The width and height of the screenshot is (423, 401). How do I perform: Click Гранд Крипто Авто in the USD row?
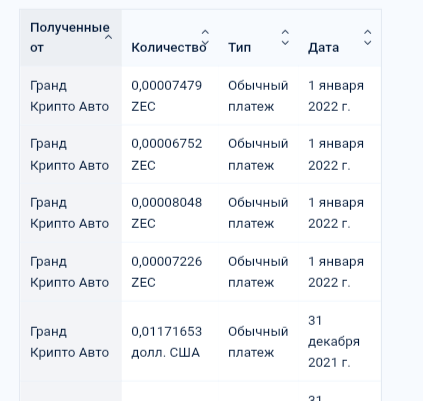click(69, 342)
